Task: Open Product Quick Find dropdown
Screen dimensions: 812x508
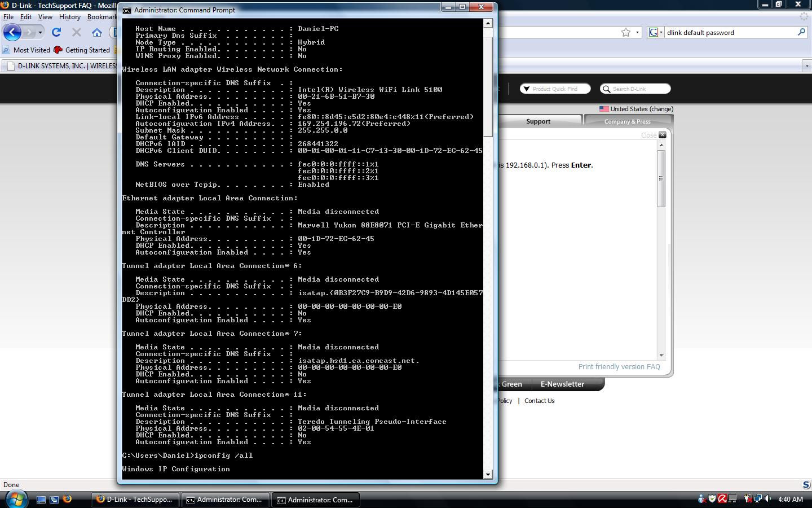Action: 555,89
